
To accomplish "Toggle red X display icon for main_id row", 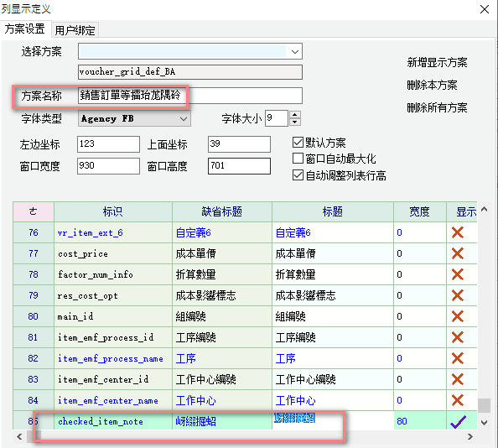I will pyautogui.click(x=458, y=316).
